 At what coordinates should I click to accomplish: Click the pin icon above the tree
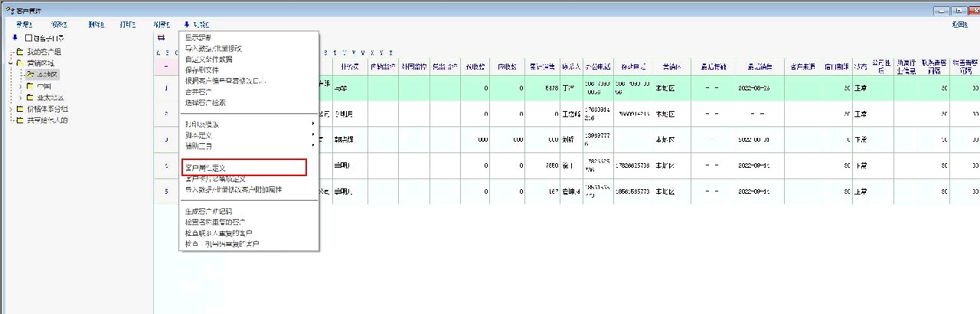(x=15, y=38)
